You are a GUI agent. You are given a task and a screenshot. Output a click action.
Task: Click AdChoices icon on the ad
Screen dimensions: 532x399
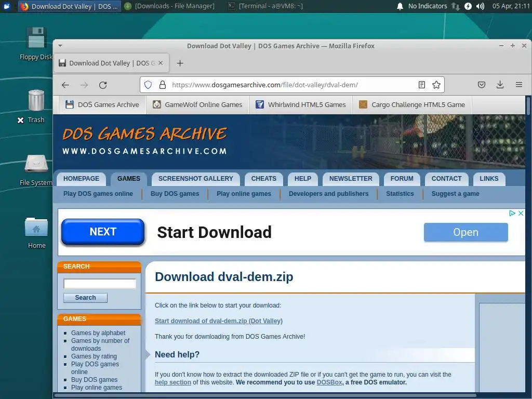click(512, 213)
